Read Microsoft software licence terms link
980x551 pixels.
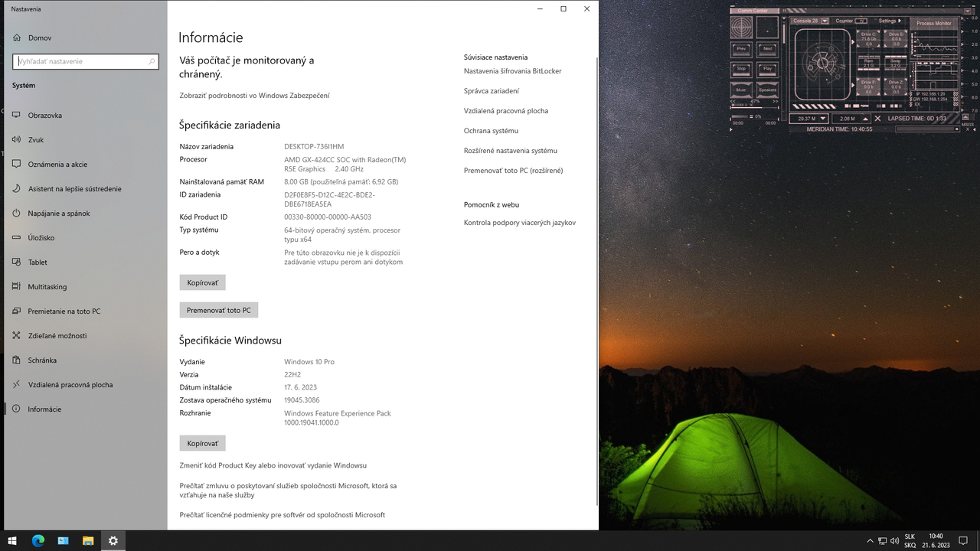(283, 515)
